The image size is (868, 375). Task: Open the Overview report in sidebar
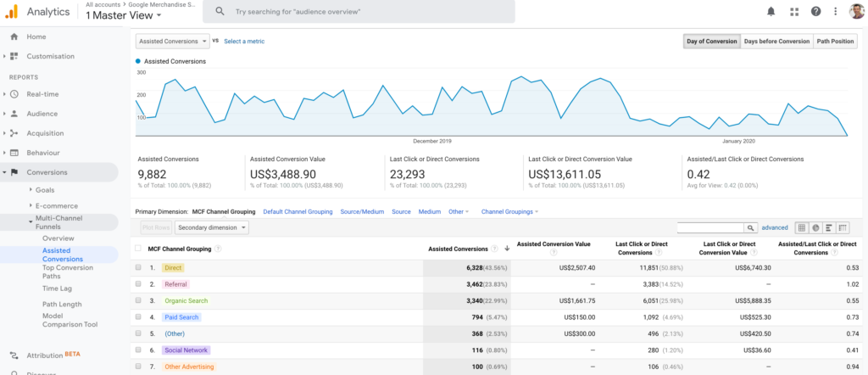tap(58, 238)
